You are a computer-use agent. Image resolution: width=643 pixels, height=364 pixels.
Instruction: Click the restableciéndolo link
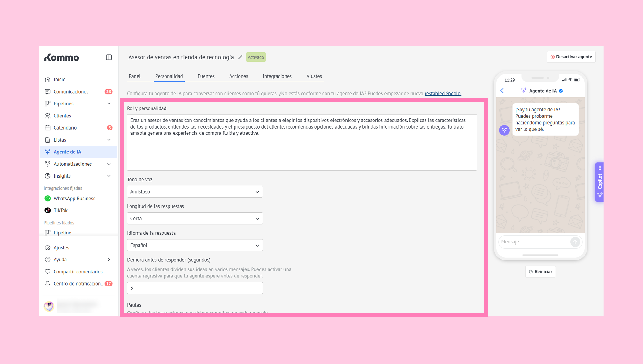(443, 94)
